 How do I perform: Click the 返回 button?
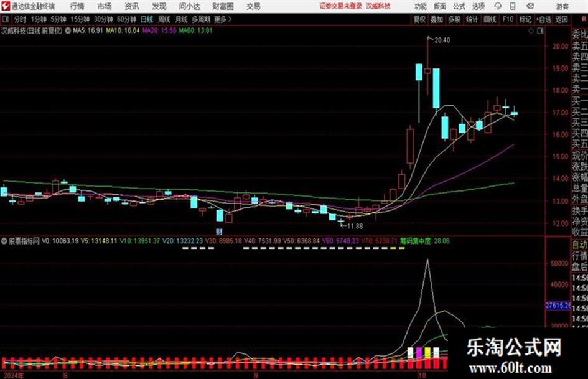[x=561, y=19]
